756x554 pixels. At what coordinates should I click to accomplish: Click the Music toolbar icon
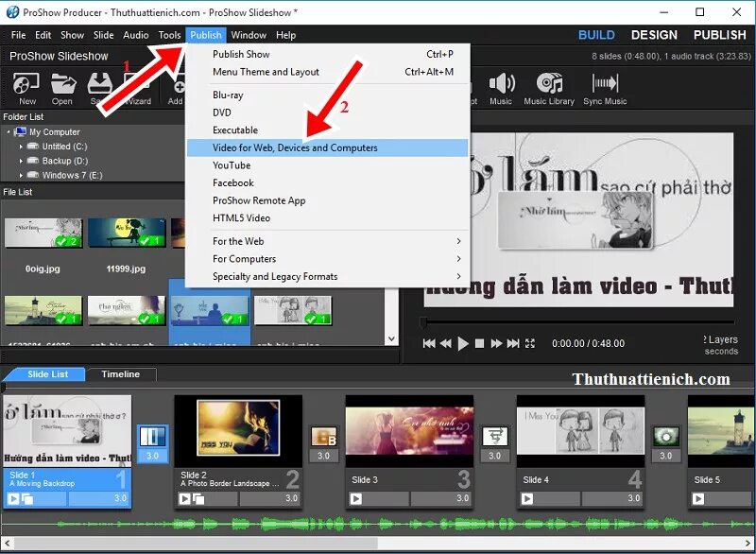tap(501, 88)
